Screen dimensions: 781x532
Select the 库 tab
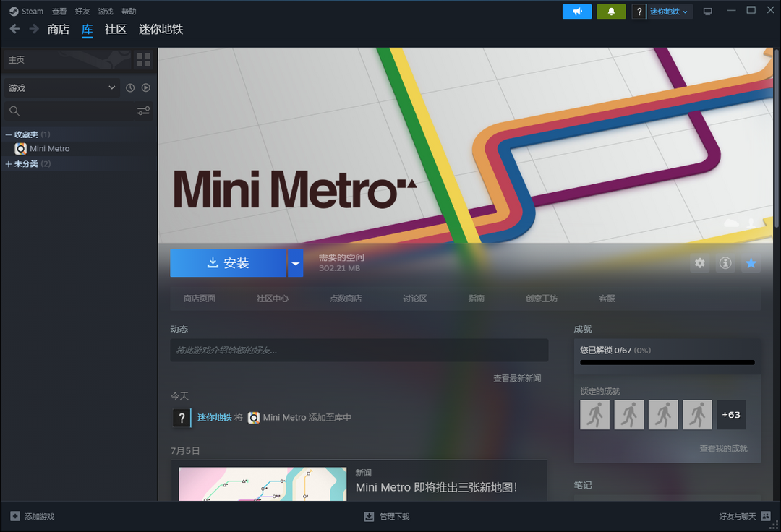click(88, 30)
